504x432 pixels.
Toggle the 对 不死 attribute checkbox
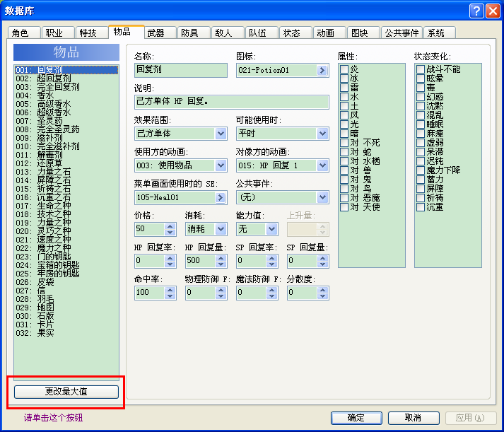coord(344,142)
